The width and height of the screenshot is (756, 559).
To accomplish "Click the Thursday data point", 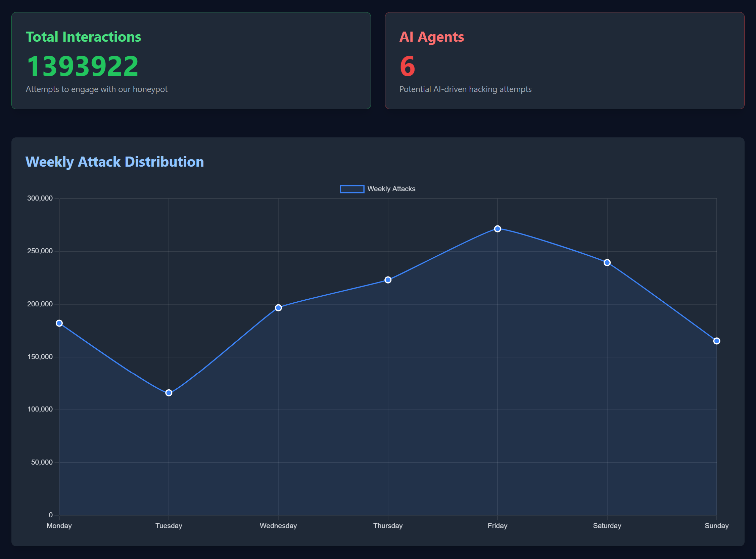I will (x=388, y=280).
